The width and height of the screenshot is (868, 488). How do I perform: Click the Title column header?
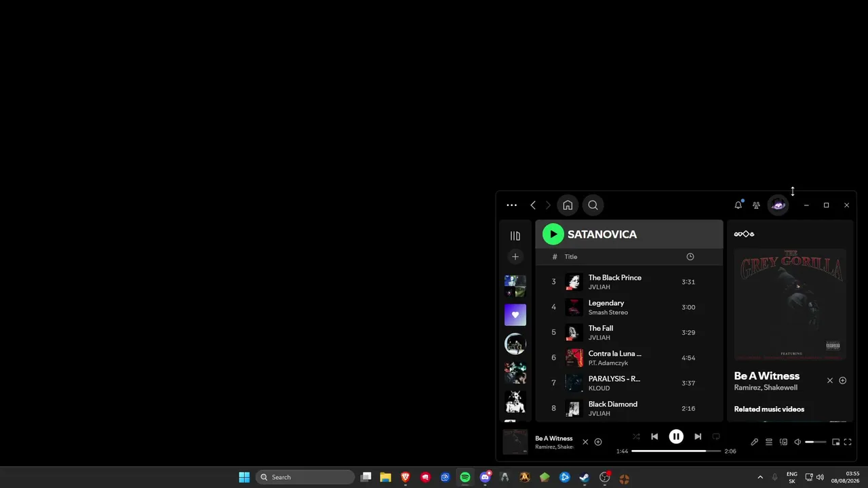tap(571, 257)
